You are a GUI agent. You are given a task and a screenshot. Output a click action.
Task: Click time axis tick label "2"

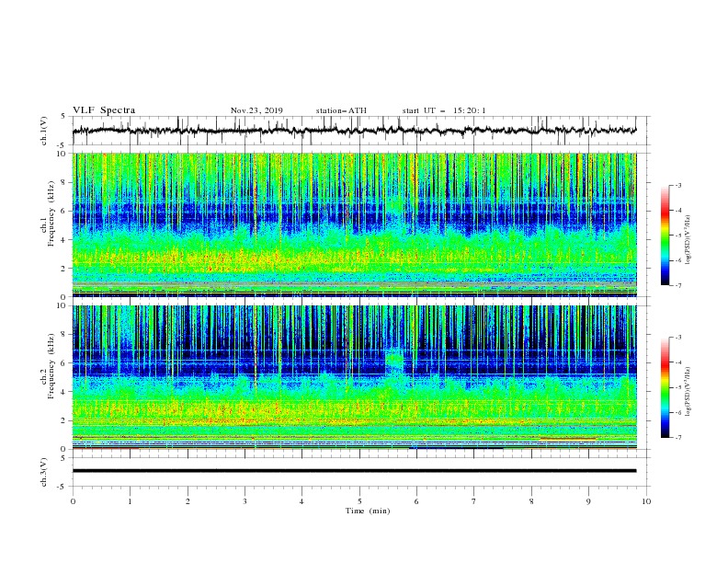click(188, 501)
